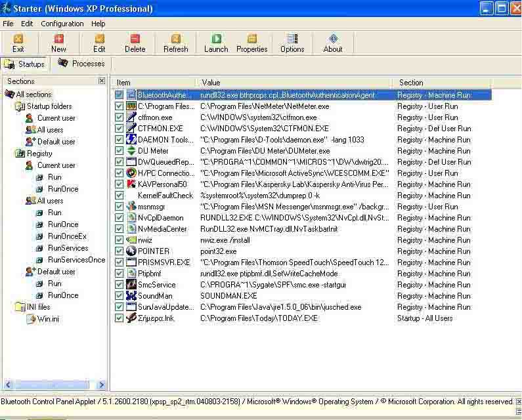
Task: Uncheck the DAEMON Tools startup entry
Action: click(119, 140)
